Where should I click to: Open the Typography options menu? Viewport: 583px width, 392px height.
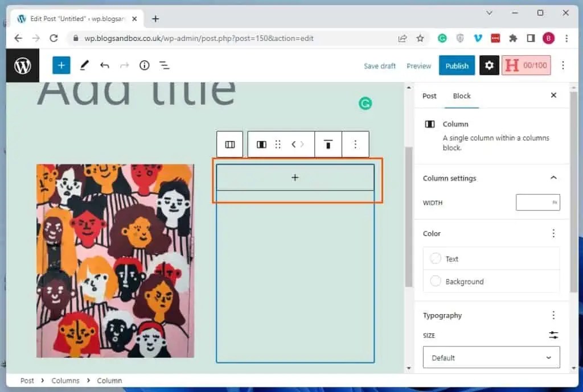point(553,315)
